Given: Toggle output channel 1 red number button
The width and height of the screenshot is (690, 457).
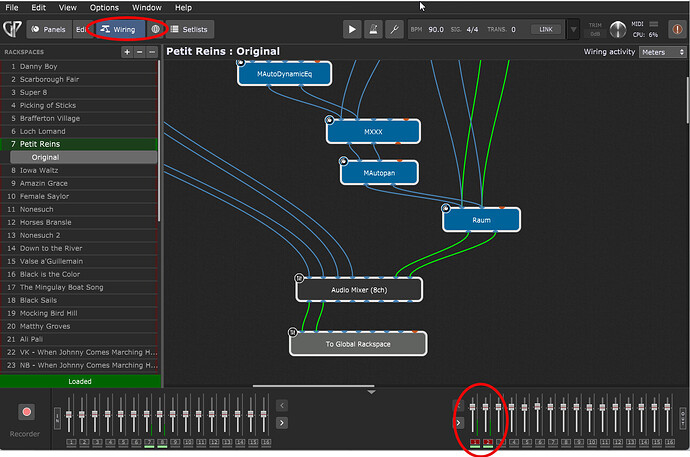Looking at the screenshot, I should coord(475,442).
